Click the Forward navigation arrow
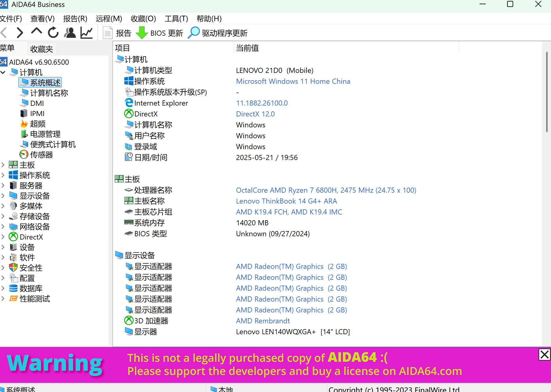 (20, 33)
